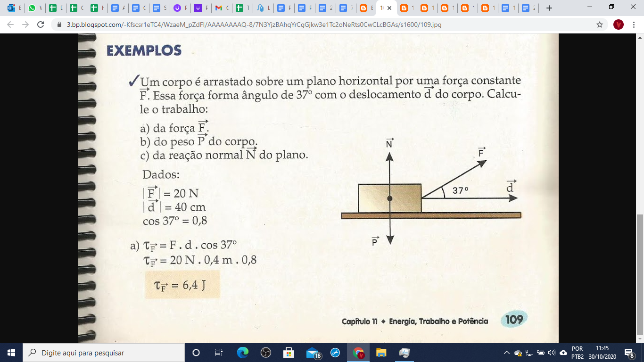Open TeamViewer icon on the taskbar
644x362 pixels.
[335, 353]
